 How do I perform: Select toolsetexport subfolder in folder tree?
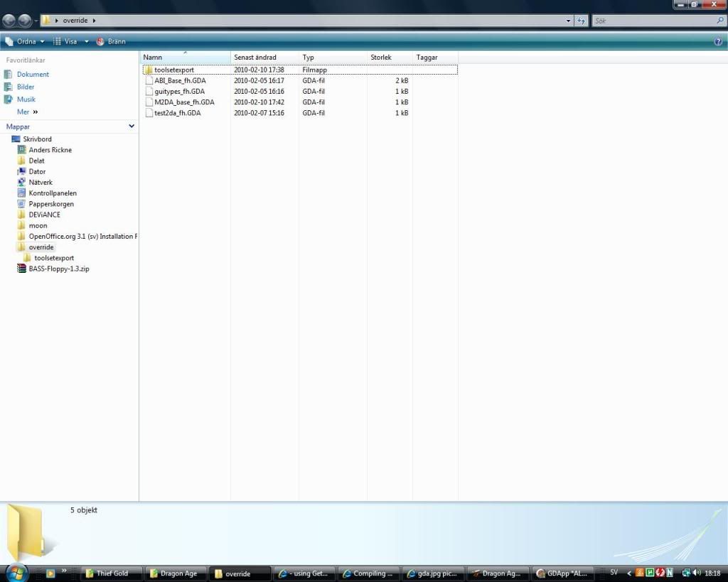click(x=53, y=258)
